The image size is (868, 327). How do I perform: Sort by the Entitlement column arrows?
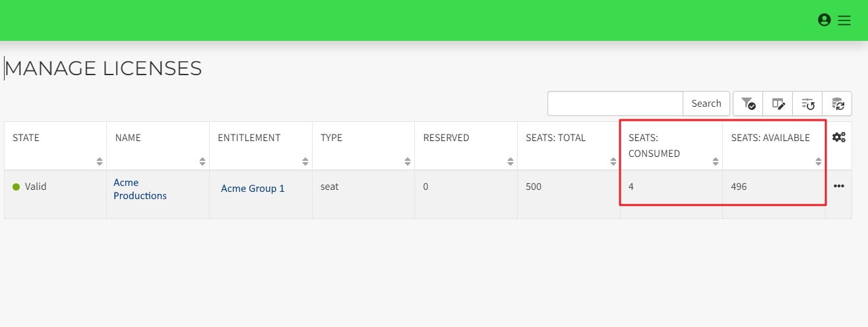click(305, 162)
